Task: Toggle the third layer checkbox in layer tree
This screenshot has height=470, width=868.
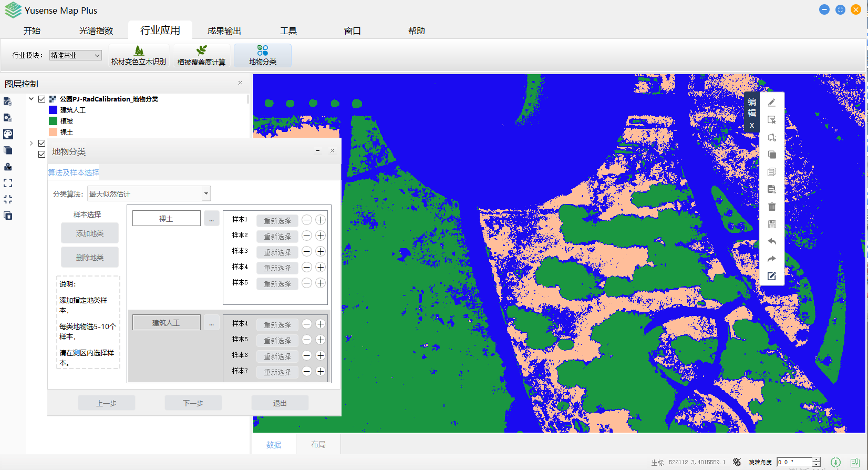Action: point(42,154)
